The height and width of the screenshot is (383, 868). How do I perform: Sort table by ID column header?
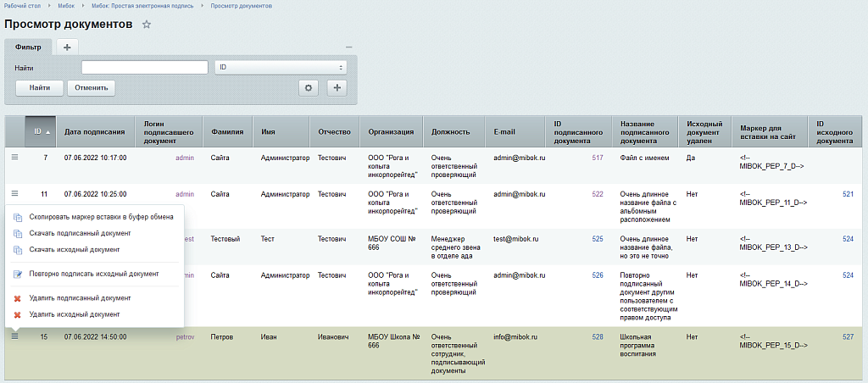(x=41, y=131)
